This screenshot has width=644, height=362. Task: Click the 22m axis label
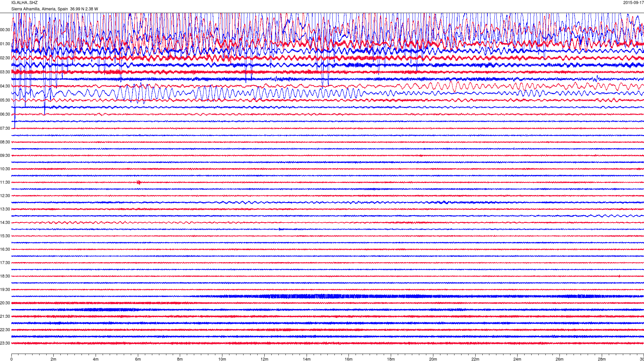pyautogui.click(x=475, y=359)
